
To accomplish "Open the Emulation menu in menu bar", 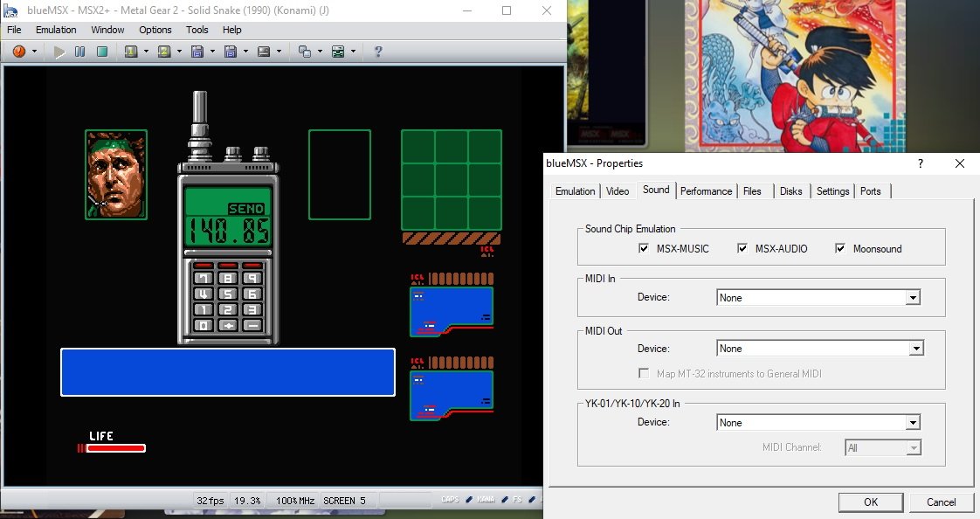I will [x=56, y=30].
